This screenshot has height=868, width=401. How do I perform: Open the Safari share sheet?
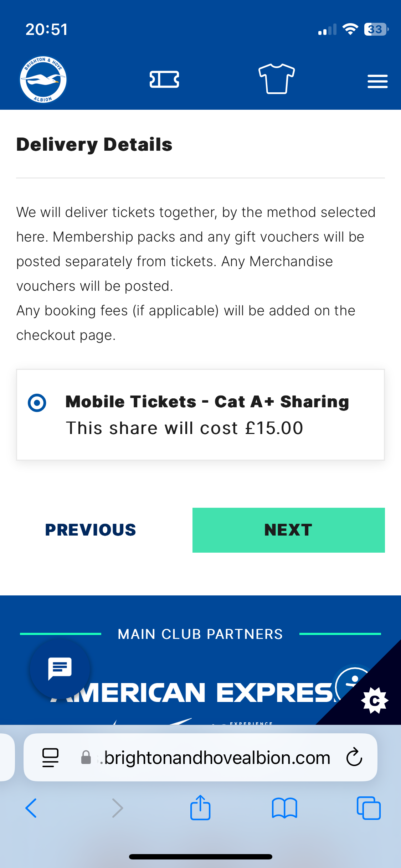[200, 807]
